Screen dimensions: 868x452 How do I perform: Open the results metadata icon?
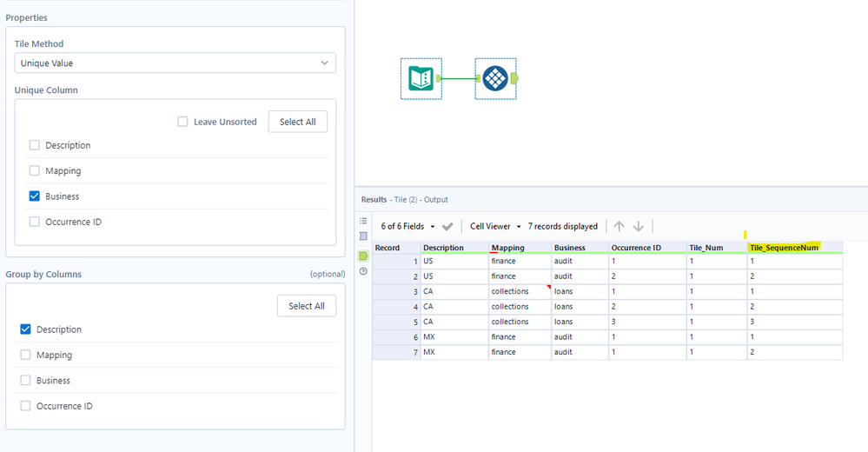click(363, 236)
